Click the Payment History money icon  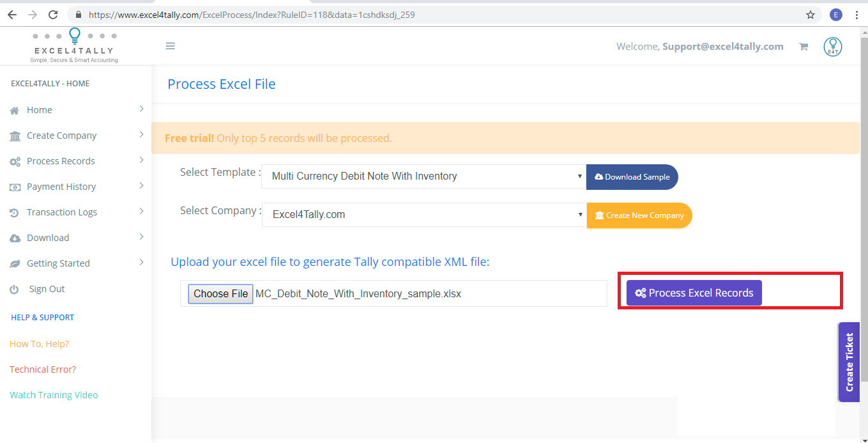(x=15, y=187)
